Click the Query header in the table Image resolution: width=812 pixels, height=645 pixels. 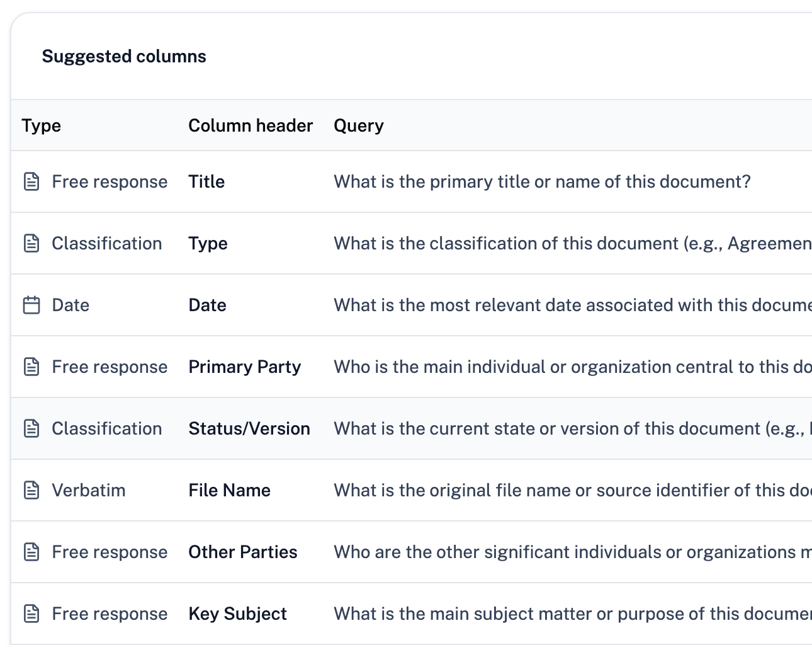tap(358, 125)
